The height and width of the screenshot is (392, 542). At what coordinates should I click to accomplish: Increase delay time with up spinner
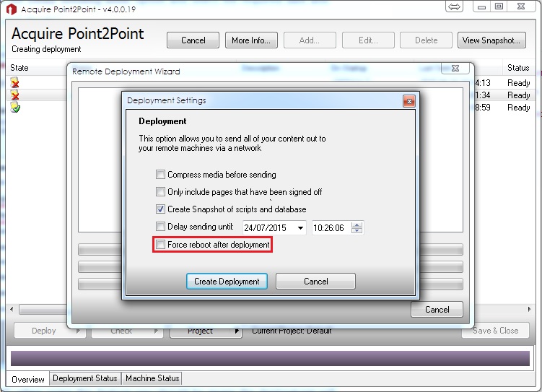357,225
